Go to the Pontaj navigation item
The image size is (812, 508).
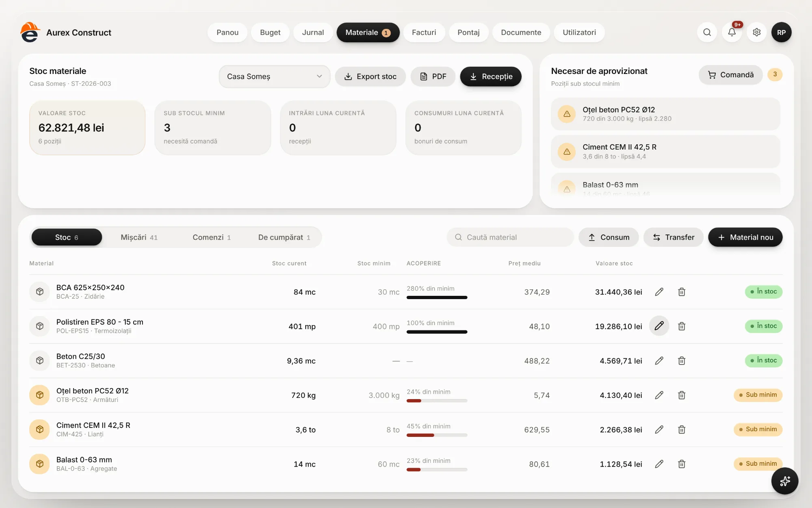(x=469, y=33)
